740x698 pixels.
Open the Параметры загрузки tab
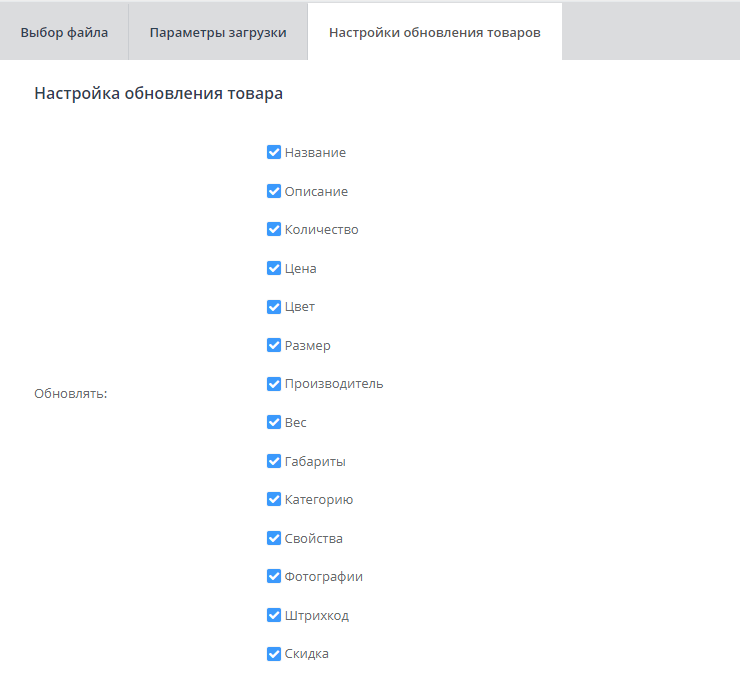point(218,32)
